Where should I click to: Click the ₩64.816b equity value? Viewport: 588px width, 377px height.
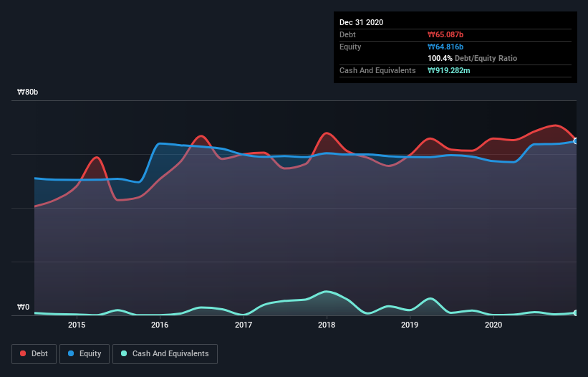(445, 47)
